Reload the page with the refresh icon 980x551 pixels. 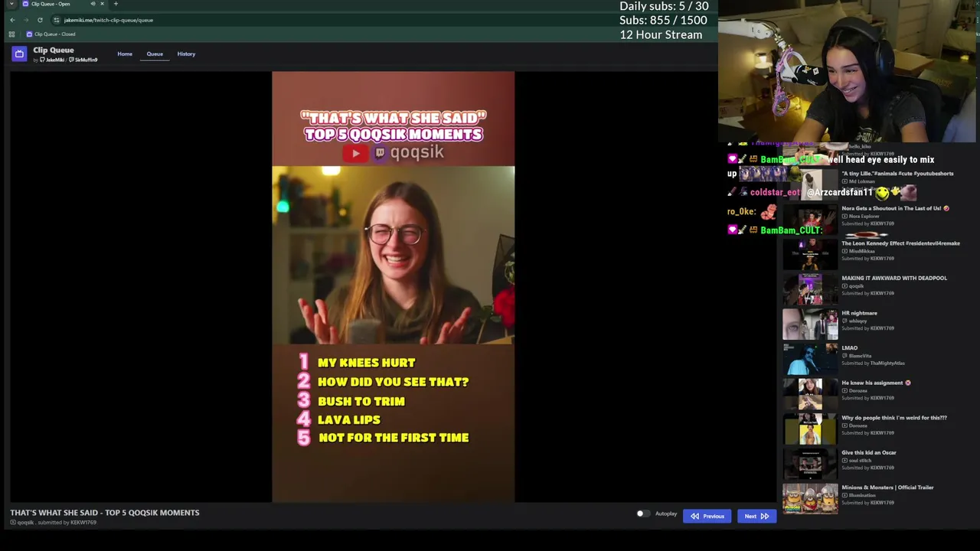coord(40,20)
